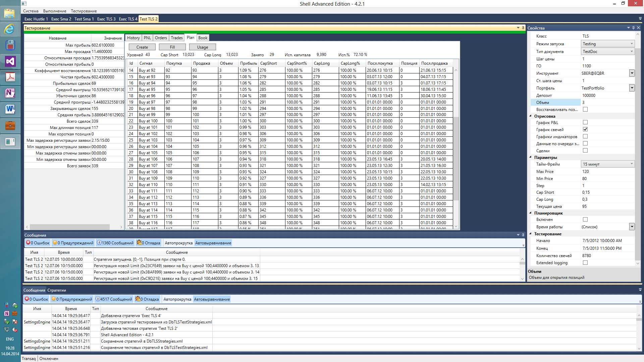Viewport: 644px width, 362px height.
Task: Enable the Сделки checkbox
Action: [585, 150]
